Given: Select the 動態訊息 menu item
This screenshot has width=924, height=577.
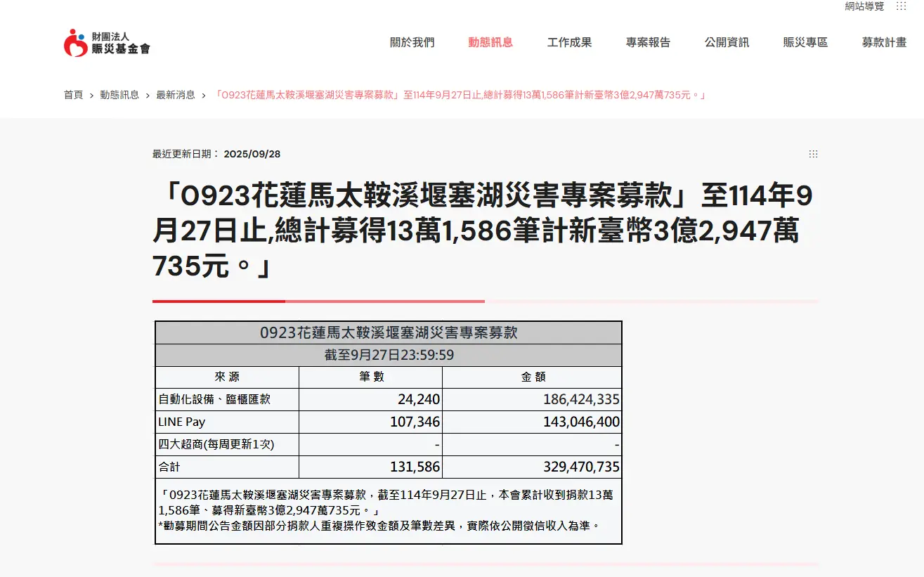Looking at the screenshot, I should (490, 42).
